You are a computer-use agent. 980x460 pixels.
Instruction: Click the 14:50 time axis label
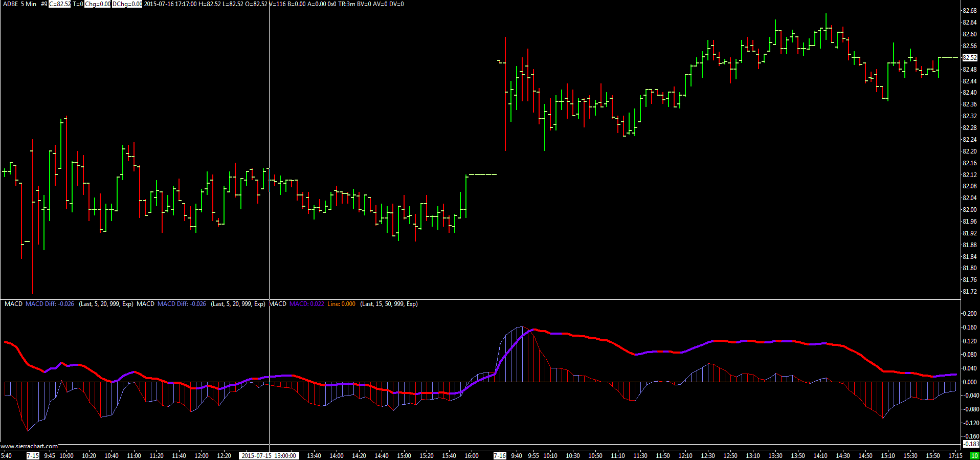pos(865,456)
